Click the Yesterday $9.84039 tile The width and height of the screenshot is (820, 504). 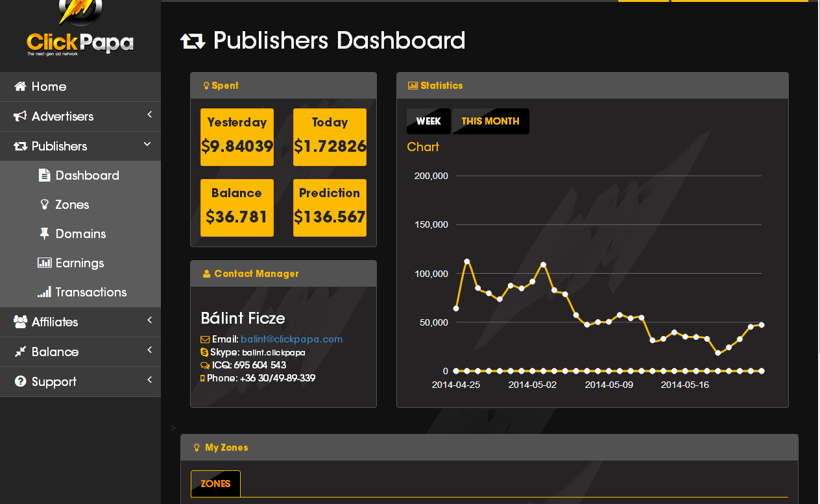pos(237,137)
